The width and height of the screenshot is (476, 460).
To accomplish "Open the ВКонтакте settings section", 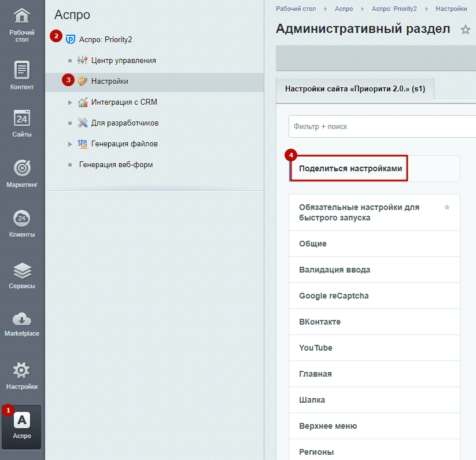I will click(374, 322).
